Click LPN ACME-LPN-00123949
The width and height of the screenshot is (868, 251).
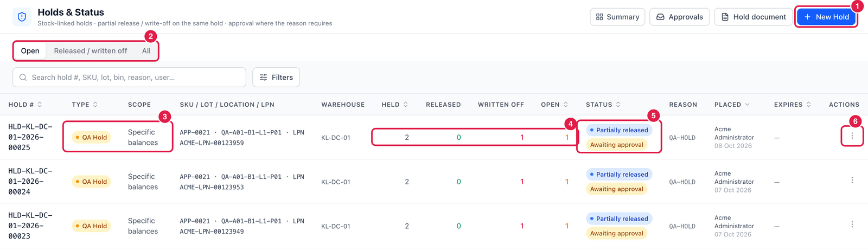pyautogui.click(x=212, y=231)
